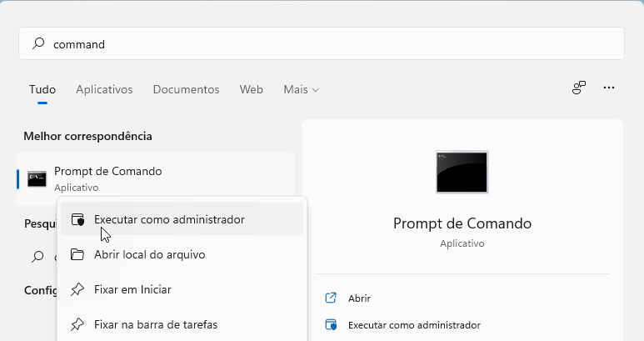This screenshot has width=644, height=341.
Task: Switch to the Tudo tab
Action: click(x=42, y=89)
